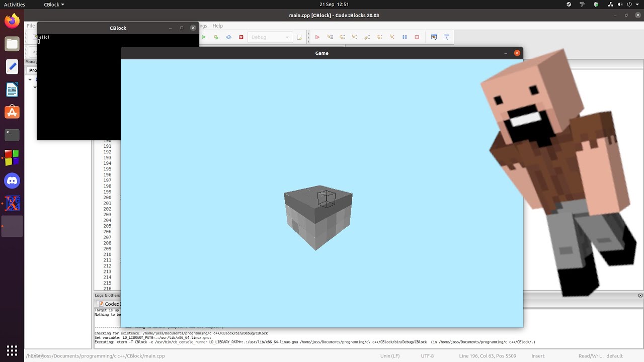
Task: Open Firefox from the dock
Action: 12,21
